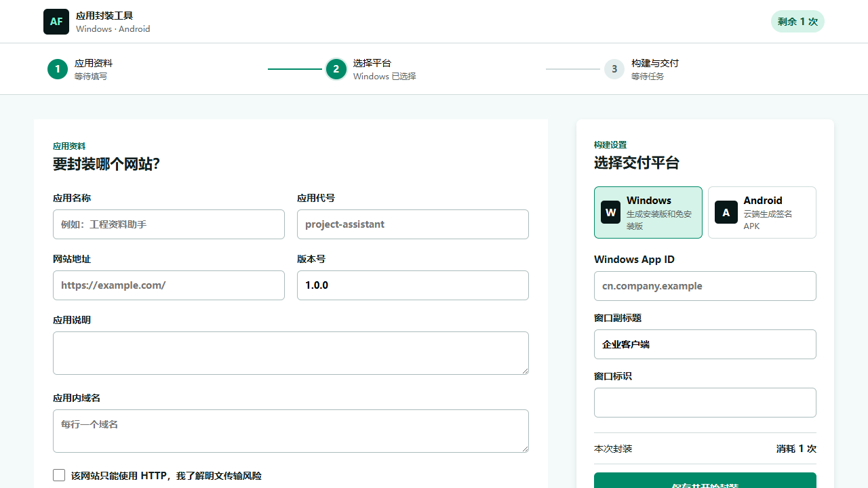Click the 构建设置 section label

(610, 144)
